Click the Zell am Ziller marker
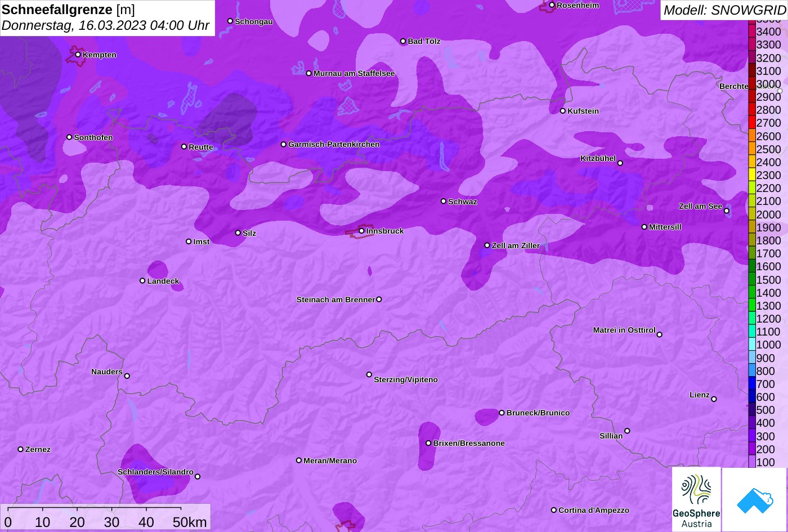Viewport: 788px width, 532px height. click(x=487, y=245)
